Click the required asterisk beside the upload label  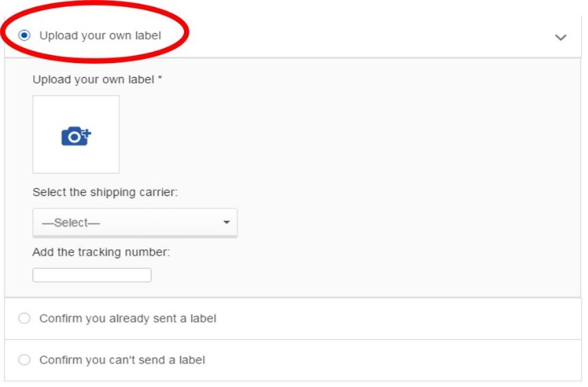click(160, 79)
